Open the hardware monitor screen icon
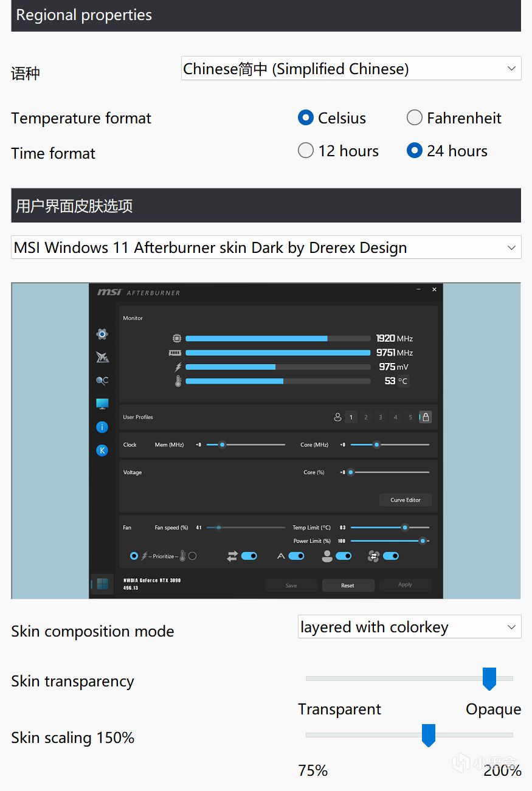The height and width of the screenshot is (791, 532). click(x=102, y=404)
